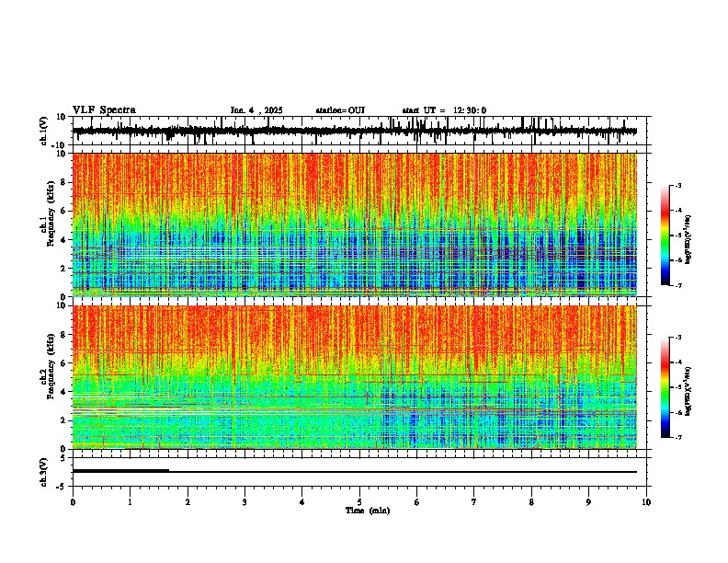Click time axis tick label 3
The image size is (728, 563).
tap(245, 502)
